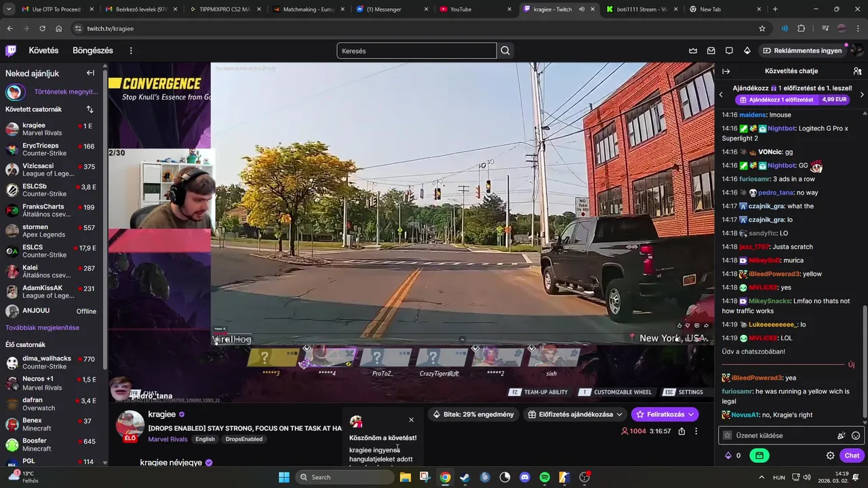Viewport: 868px width, 488px height.
Task: Expand hidden system tray icons
Action: [x=762, y=477]
